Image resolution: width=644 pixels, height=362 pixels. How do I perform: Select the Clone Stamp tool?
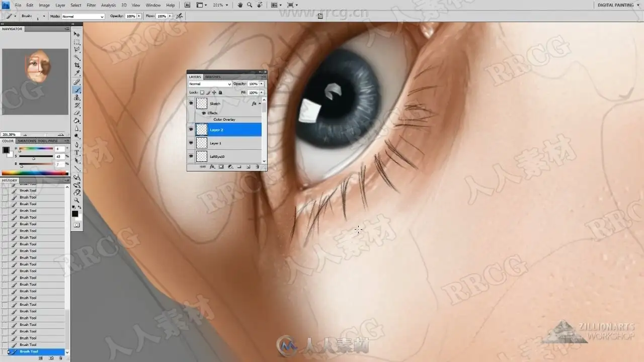(x=77, y=98)
